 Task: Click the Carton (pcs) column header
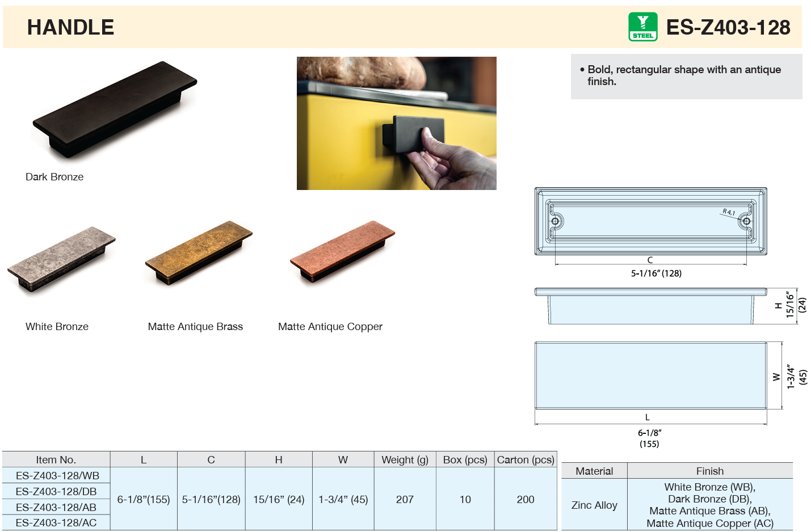tap(526, 460)
